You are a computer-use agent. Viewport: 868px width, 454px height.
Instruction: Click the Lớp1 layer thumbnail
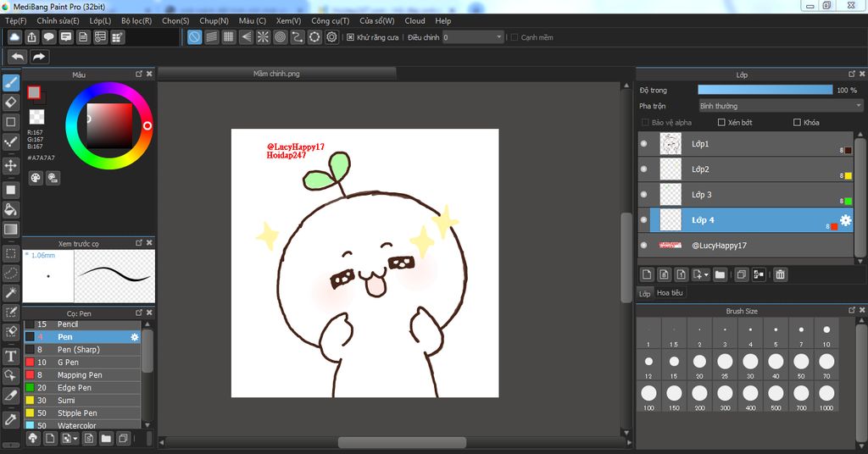(670, 144)
